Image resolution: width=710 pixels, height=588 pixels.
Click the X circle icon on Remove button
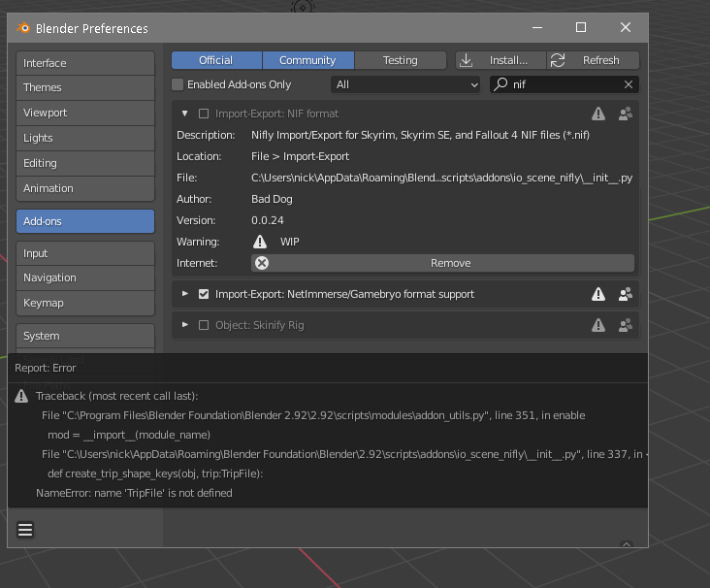coord(262,263)
